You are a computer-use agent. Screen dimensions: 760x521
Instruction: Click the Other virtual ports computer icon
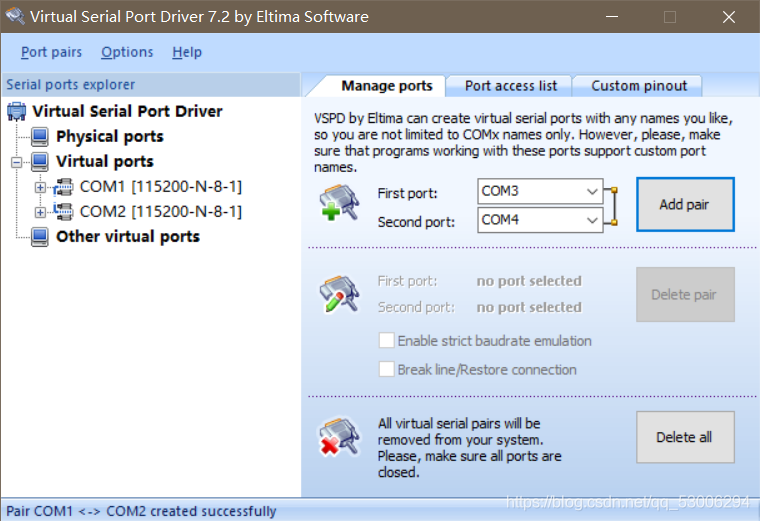point(40,237)
